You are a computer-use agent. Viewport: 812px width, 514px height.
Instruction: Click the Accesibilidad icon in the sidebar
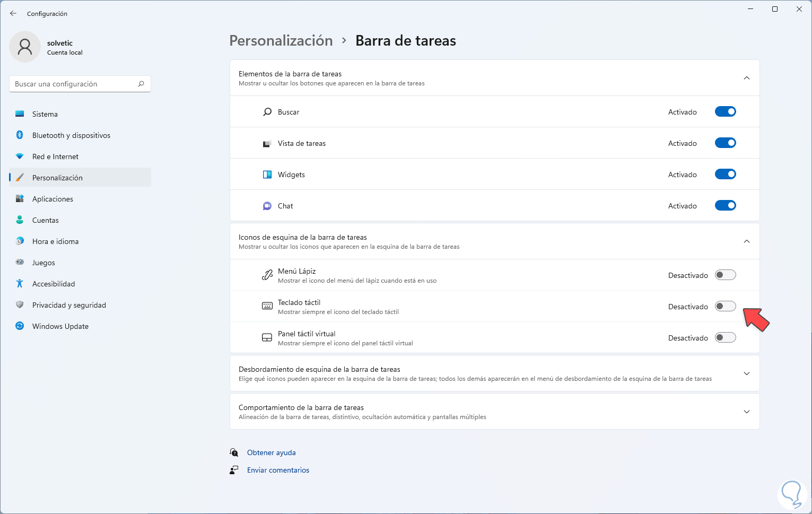(20, 284)
